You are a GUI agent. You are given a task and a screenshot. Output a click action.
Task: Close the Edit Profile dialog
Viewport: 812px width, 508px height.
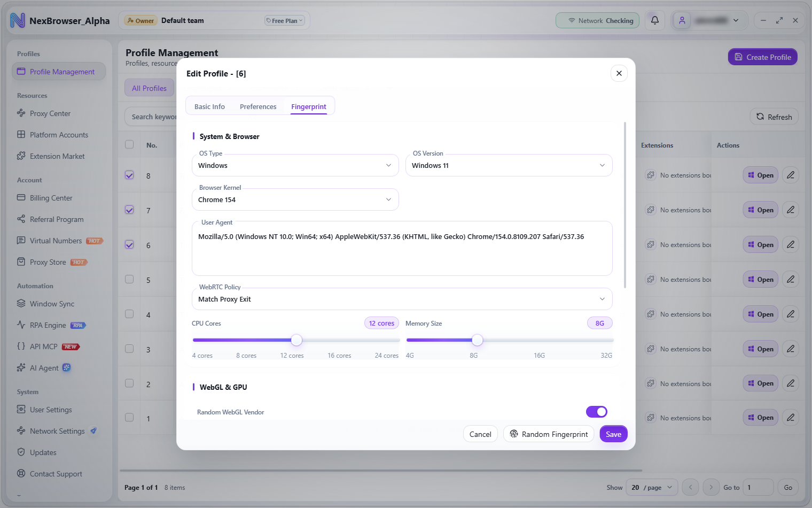point(619,73)
